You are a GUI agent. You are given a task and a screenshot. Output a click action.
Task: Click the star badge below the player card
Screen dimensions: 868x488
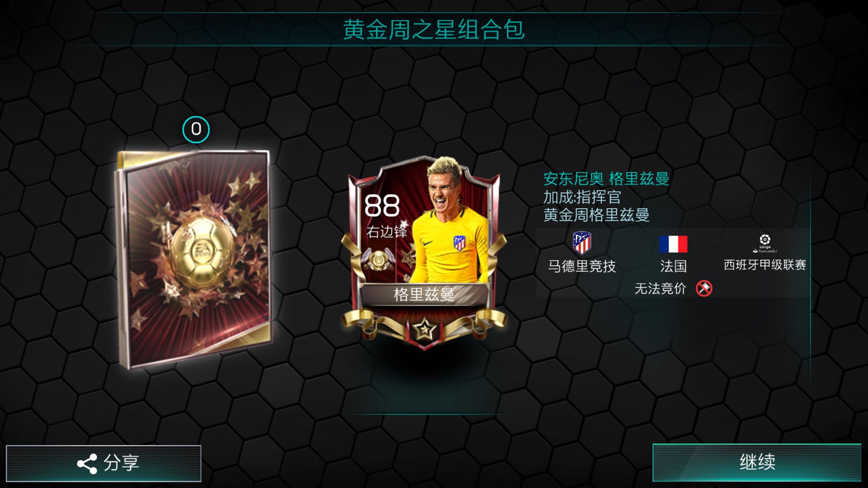(424, 330)
